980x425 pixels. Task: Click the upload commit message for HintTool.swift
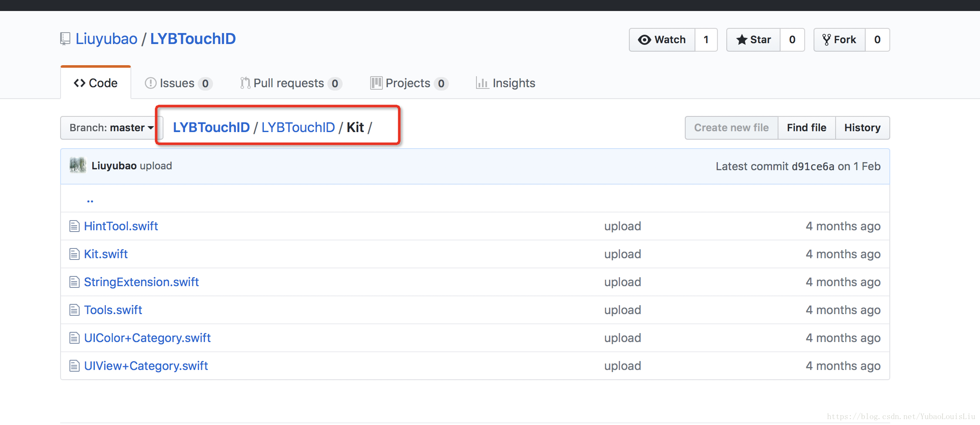click(x=623, y=226)
